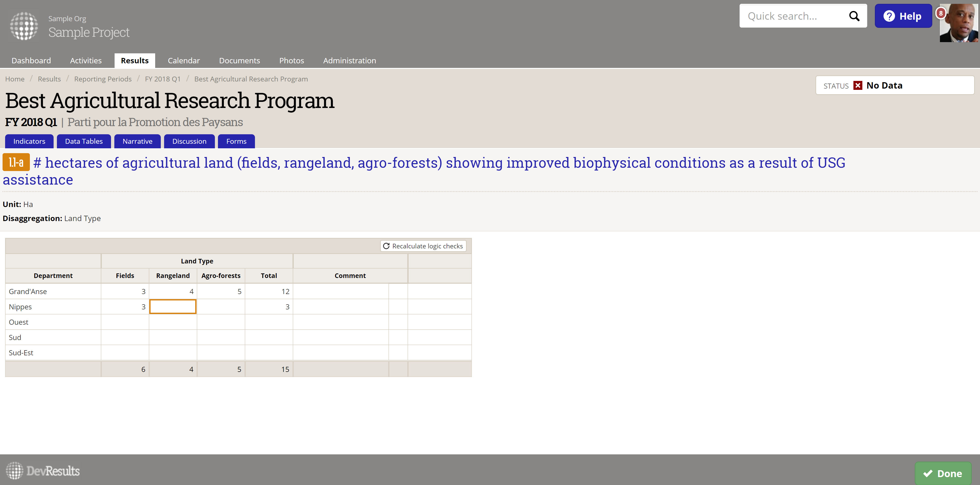Image resolution: width=980 pixels, height=485 pixels.
Task: Open the Help menu
Action: pos(903,16)
